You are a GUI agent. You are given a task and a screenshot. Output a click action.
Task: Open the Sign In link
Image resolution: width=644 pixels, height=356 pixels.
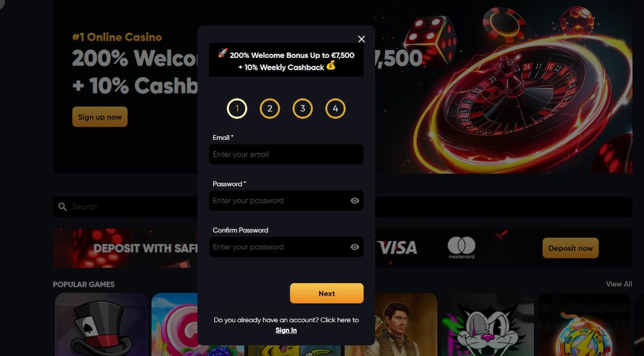pyautogui.click(x=286, y=330)
